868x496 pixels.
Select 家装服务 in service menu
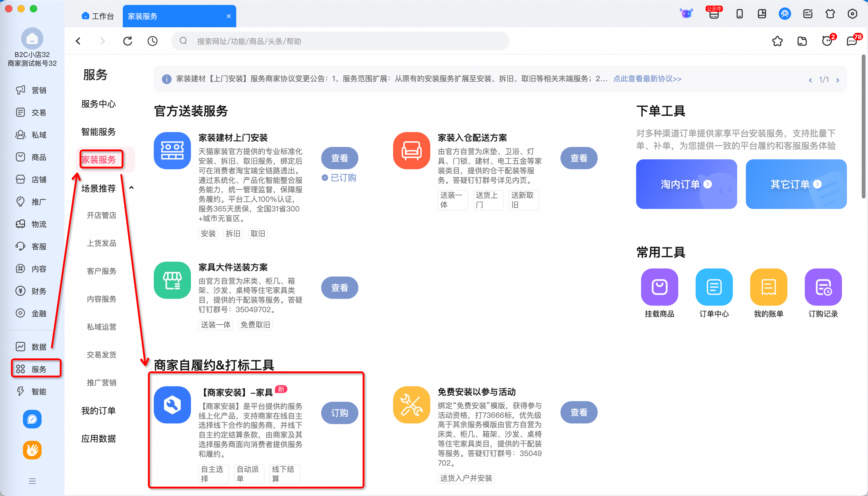point(99,159)
